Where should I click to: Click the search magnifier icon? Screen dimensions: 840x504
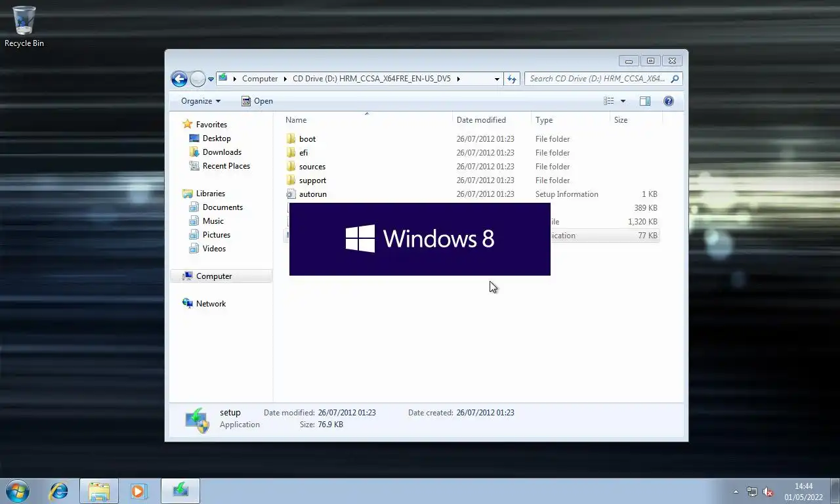click(x=675, y=79)
